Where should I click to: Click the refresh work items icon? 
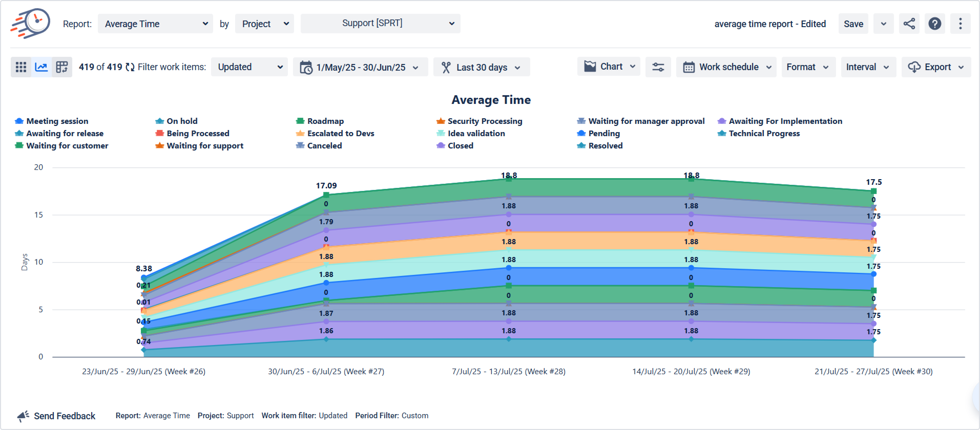coord(130,67)
